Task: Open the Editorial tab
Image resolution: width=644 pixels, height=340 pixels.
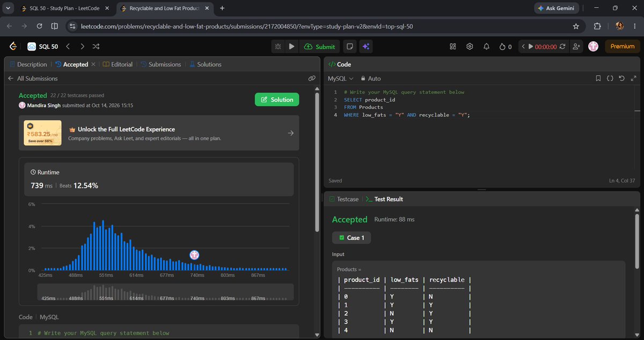Action: tap(118, 64)
